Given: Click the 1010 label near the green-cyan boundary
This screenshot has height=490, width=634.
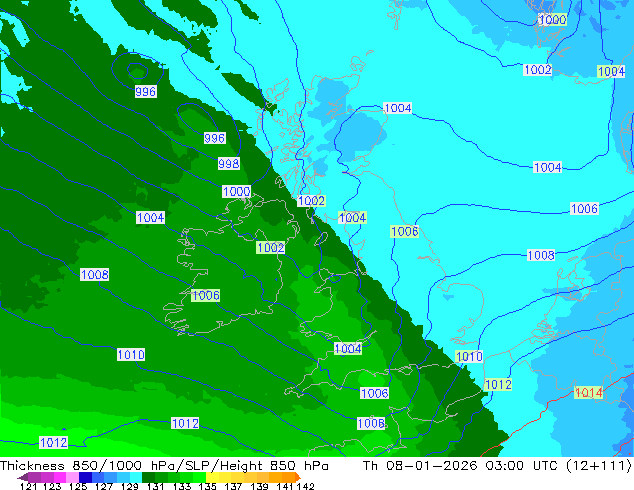Looking at the screenshot, I should coord(469,357).
